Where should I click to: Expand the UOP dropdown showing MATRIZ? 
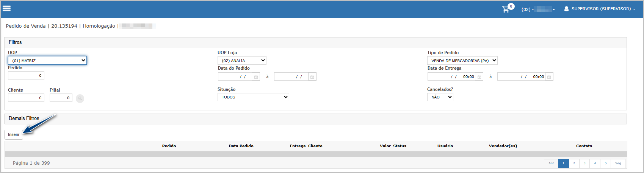47,61
